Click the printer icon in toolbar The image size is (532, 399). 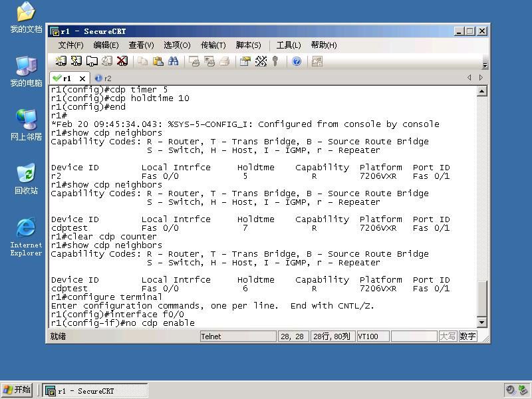pos(225,61)
